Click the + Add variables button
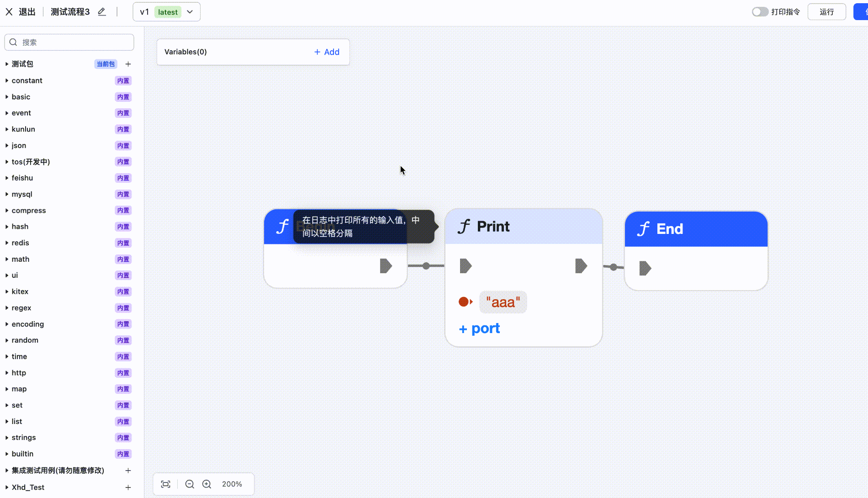 [327, 52]
